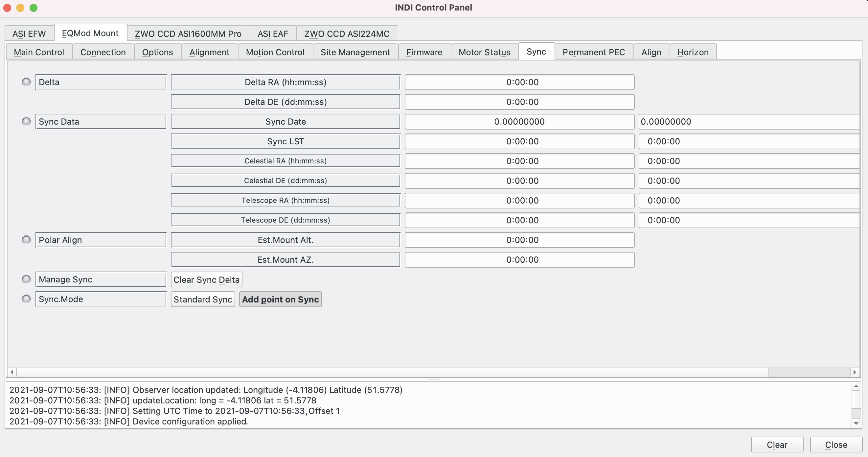Click the Est.Mount Alt. value field
The width and height of the screenshot is (868, 457).
coord(520,240)
